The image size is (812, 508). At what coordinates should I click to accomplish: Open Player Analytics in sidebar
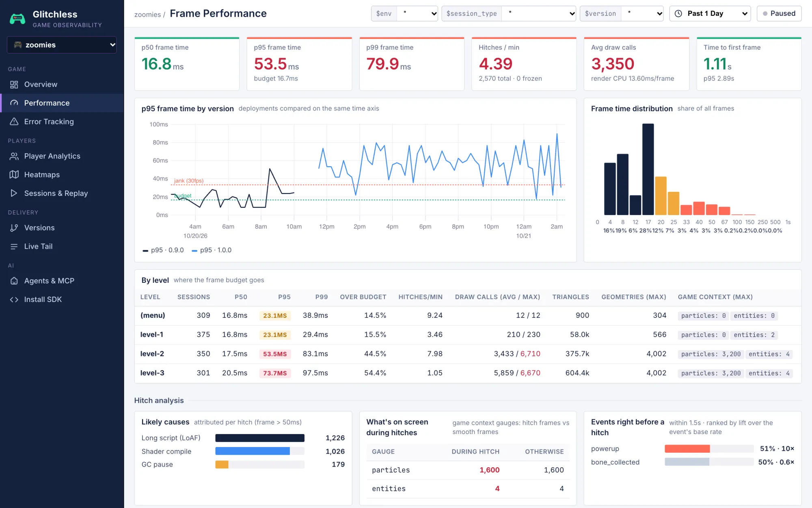coord(62,156)
